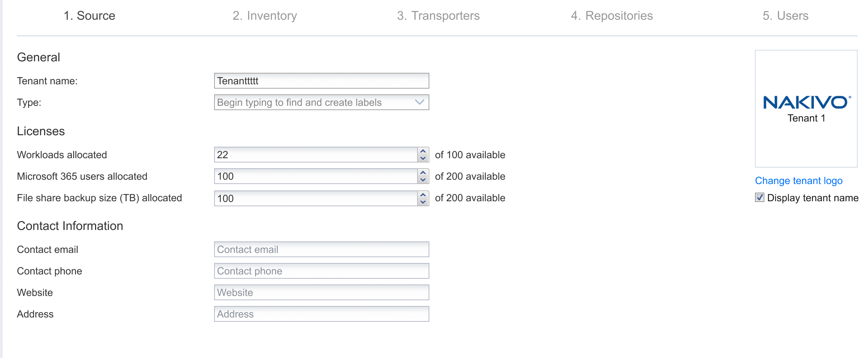
Task: Click the Website input field
Action: coord(321,292)
